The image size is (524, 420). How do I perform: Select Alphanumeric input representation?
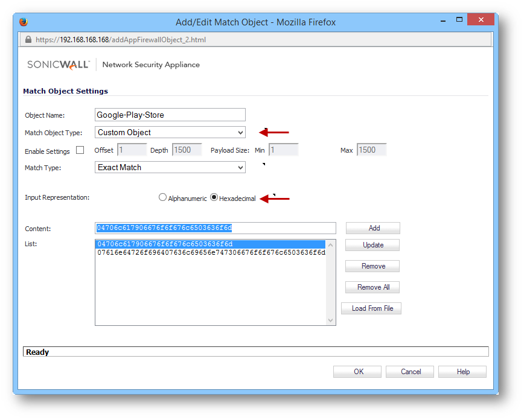click(162, 197)
